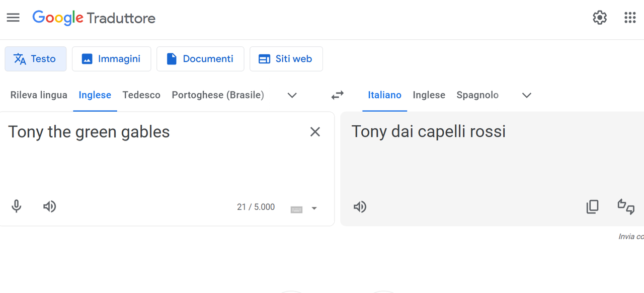This screenshot has height=293, width=644.
Task: Open the input tools dropdown arrow
Action: 314,208
